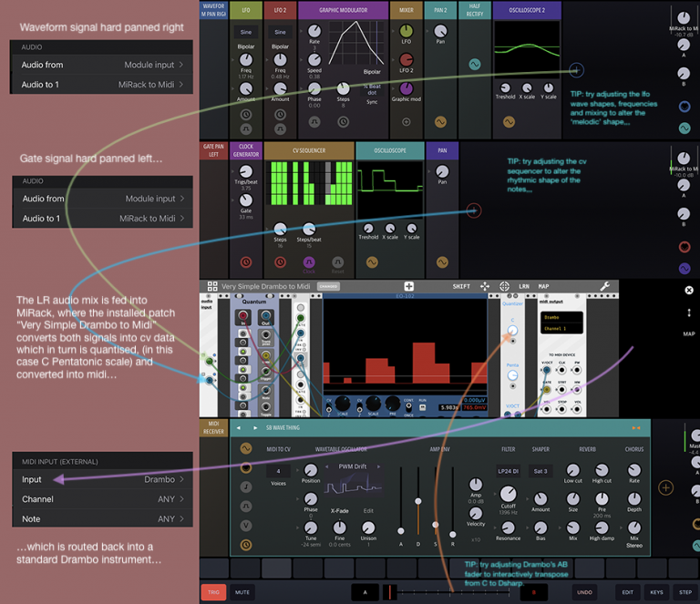Open the STEP tab in bottom bar
Viewport: 700px width, 604px height.
[685, 592]
